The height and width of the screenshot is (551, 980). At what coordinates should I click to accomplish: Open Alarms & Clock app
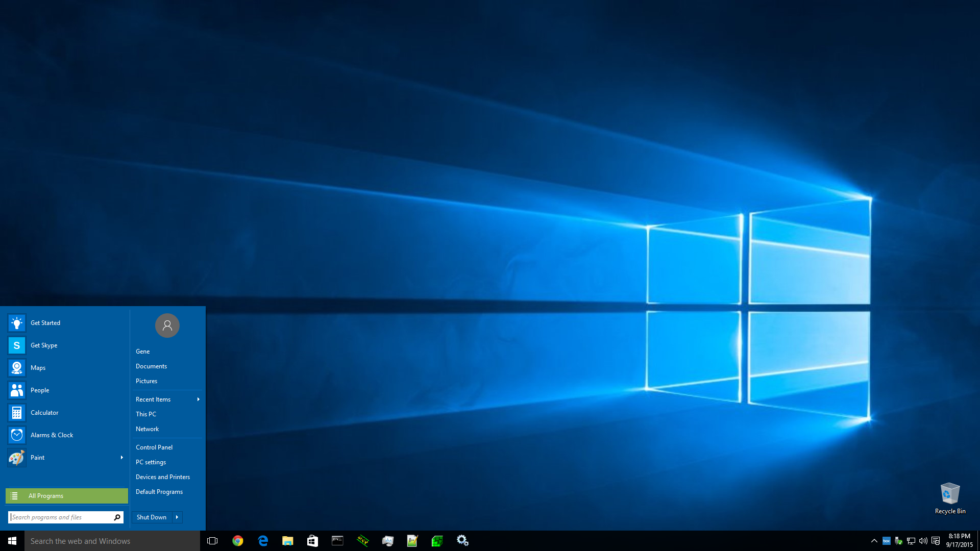point(52,435)
